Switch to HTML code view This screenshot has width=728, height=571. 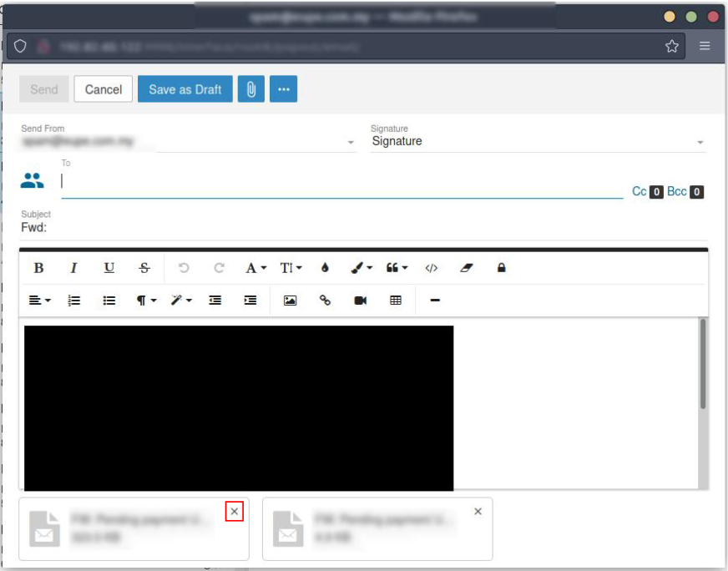[432, 268]
